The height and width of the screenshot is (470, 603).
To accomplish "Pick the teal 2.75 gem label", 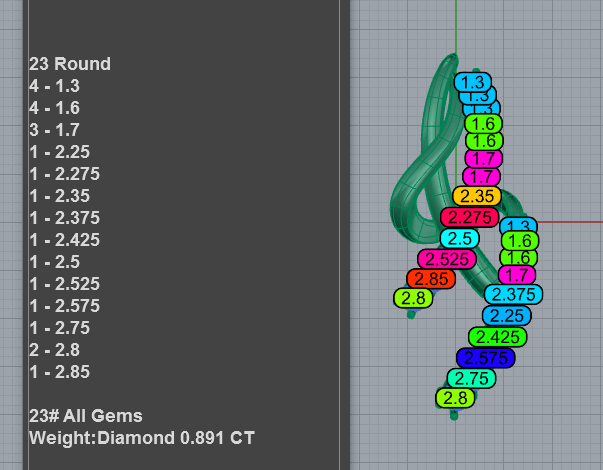I will [x=471, y=378].
